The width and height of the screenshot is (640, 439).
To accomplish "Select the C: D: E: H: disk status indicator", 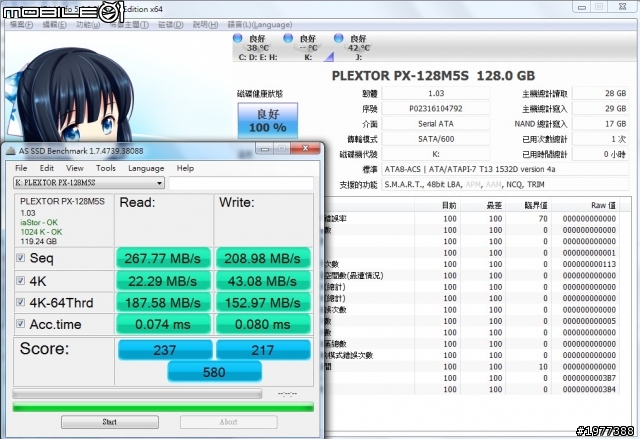I will coord(257,48).
